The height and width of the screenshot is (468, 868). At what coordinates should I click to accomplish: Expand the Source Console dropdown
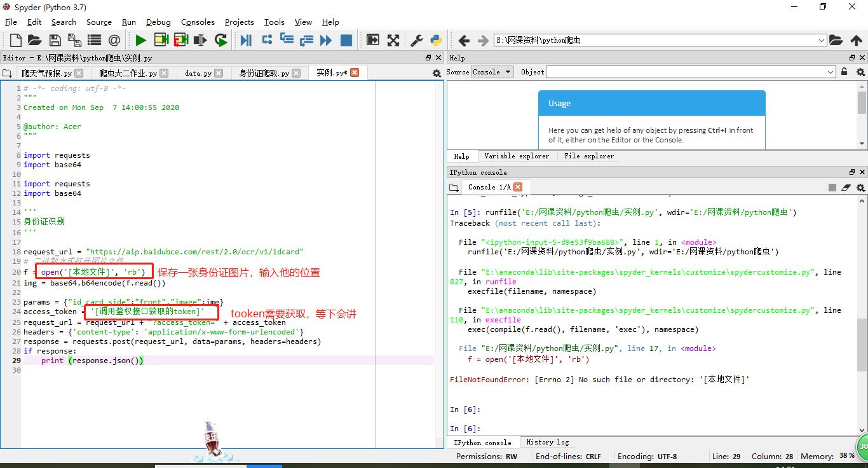[492, 72]
